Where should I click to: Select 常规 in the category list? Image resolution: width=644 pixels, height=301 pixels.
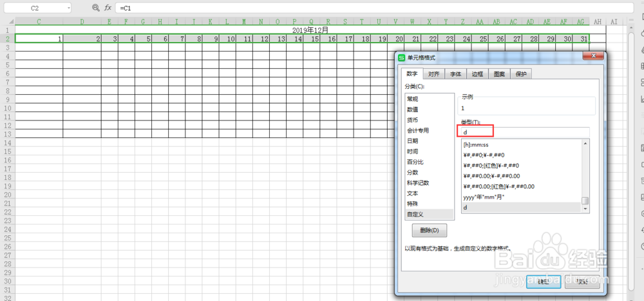[429, 99]
